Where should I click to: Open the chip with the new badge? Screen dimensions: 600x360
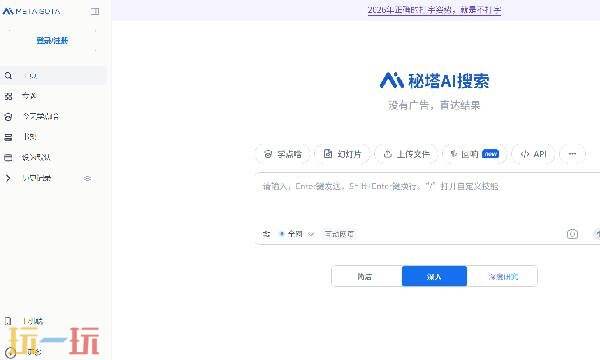tap(474, 154)
